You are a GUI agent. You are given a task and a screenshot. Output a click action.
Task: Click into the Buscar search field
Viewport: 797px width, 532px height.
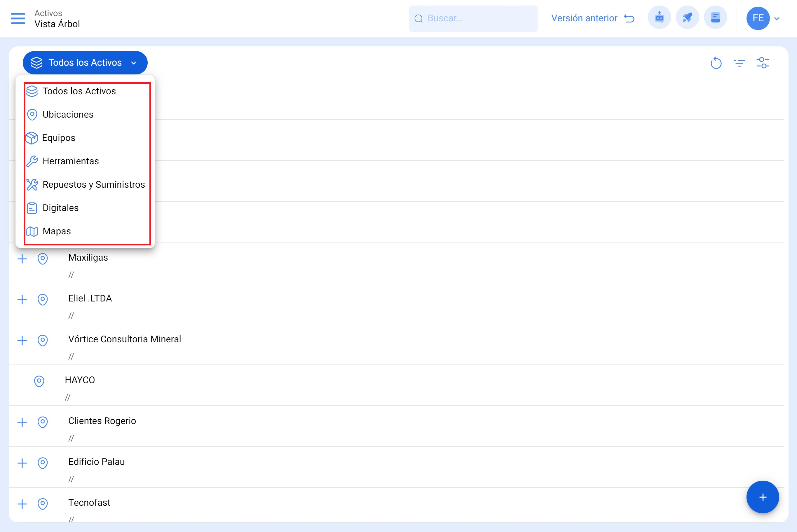point(473,19)
